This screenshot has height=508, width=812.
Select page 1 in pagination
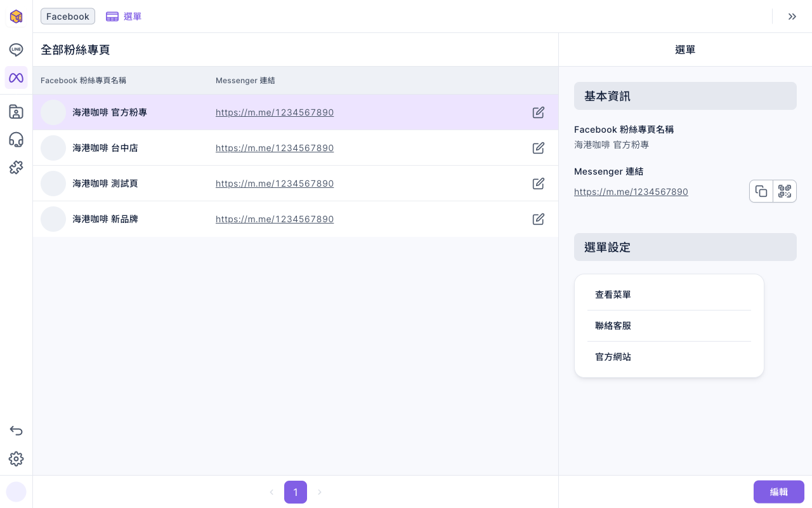click(296, 492)
